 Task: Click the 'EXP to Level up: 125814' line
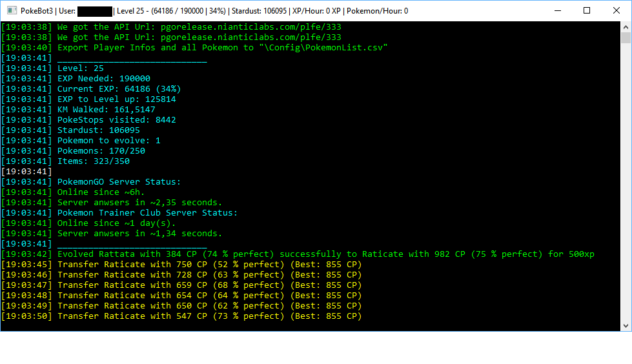[88, 99]
